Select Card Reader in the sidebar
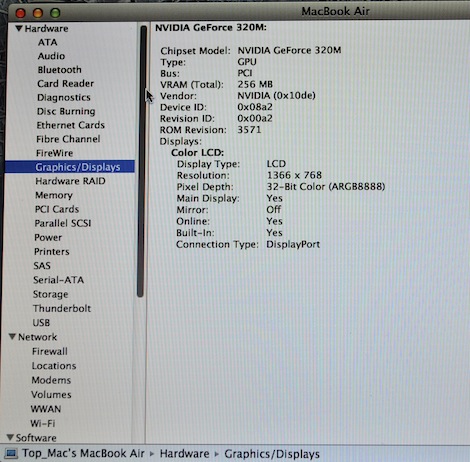The width and height of the screenshot is (470, 462). 65,83
